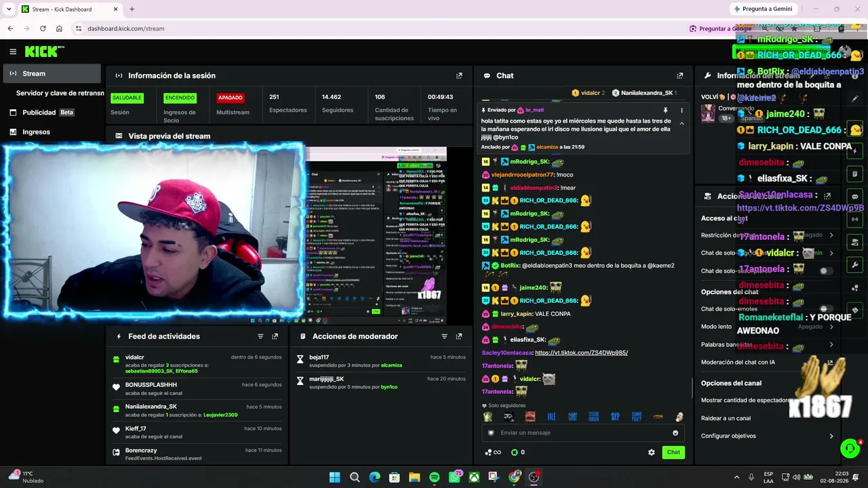Open the emoji picker in chat input
Image resolution: width=868 pixels, height=488 pixels.
(x=675, y=432)
